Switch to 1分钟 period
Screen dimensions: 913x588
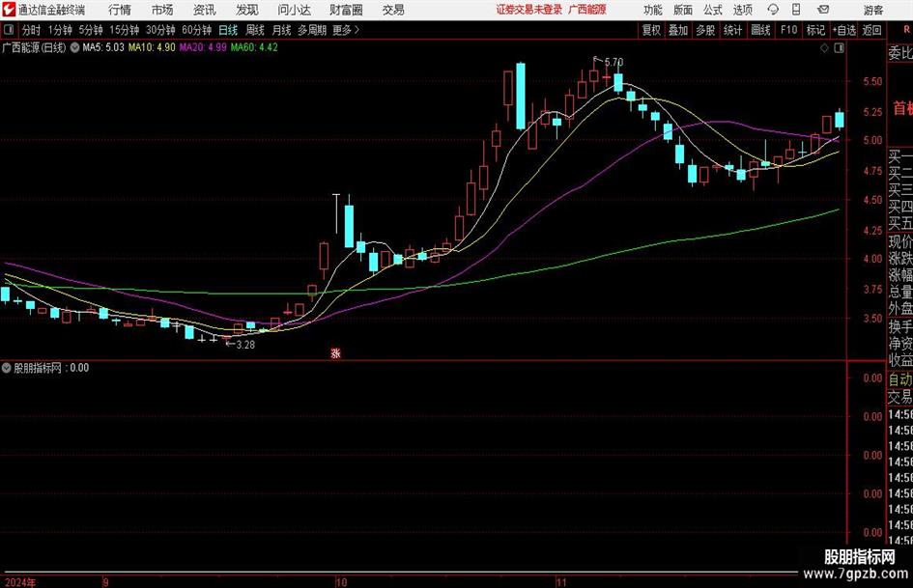tap(60, 30)
